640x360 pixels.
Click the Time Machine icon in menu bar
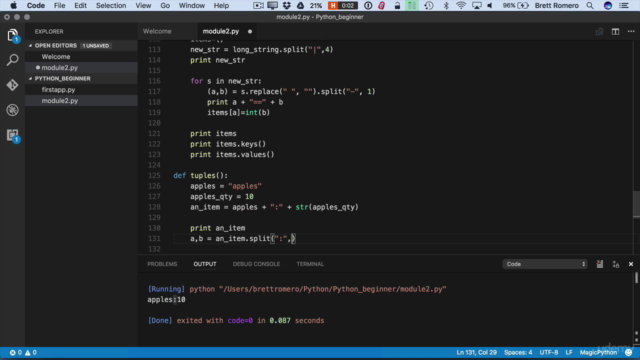(429, 5)
